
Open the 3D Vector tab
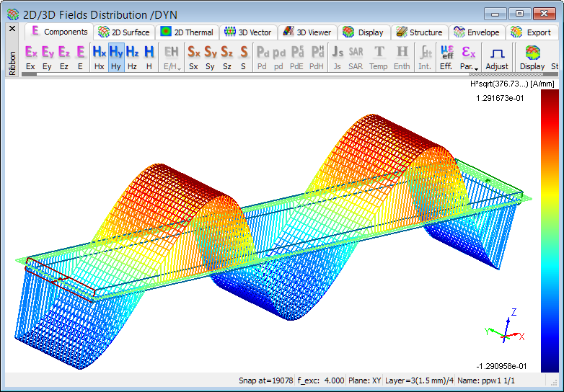(x=247, y=32)
